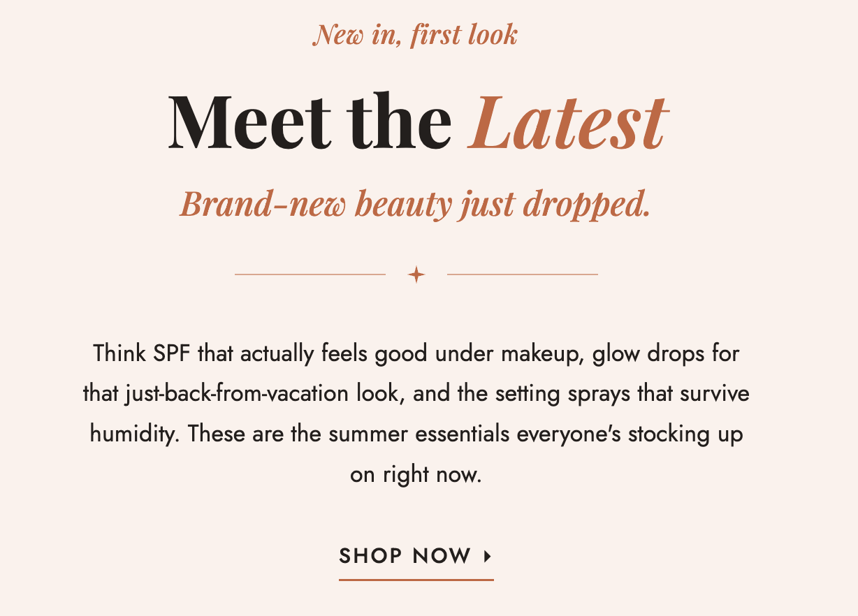Click the SHOP NOW link
The image size is (858, 616).
click(416, 557)
